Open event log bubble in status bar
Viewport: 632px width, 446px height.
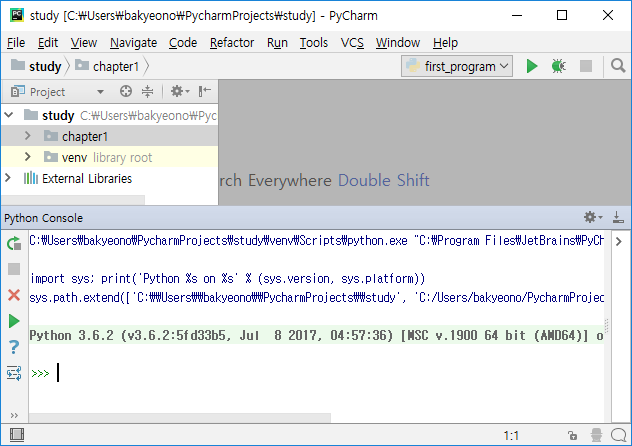tap(618, 435)
